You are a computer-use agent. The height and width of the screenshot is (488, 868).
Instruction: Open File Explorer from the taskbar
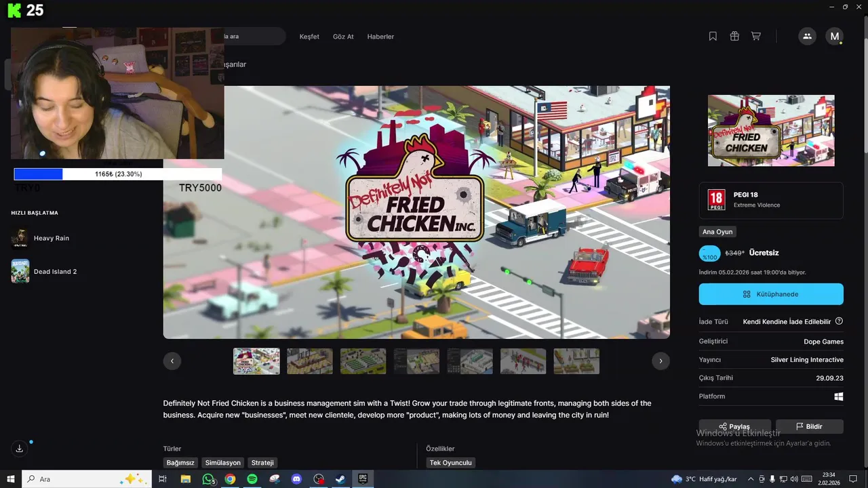point(185,479)
